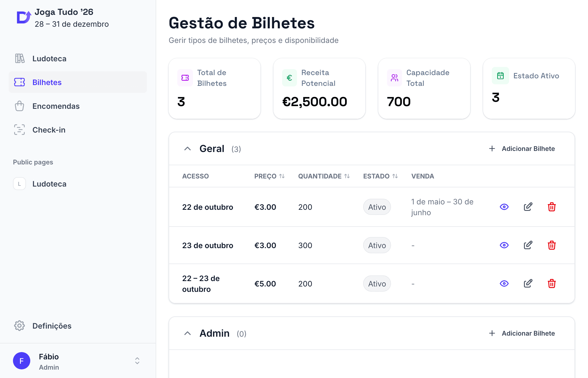Open Definições settings

coord(78,326)
